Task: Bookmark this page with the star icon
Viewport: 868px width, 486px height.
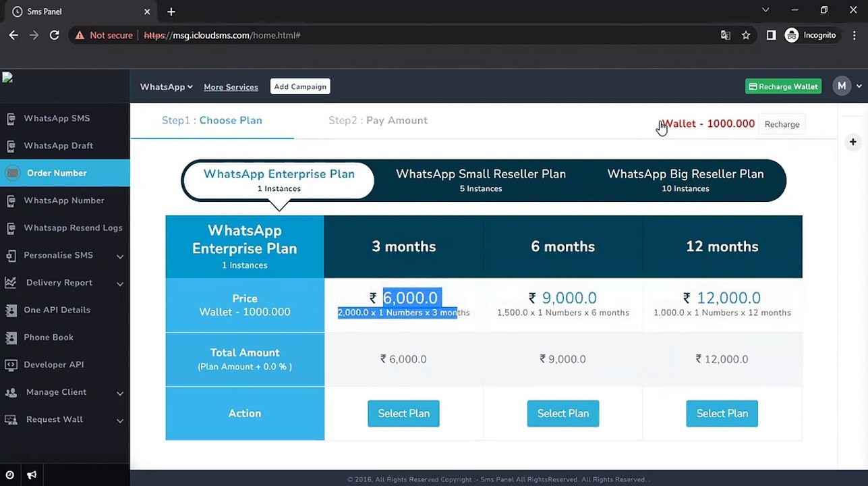Action: coord(746,35)
